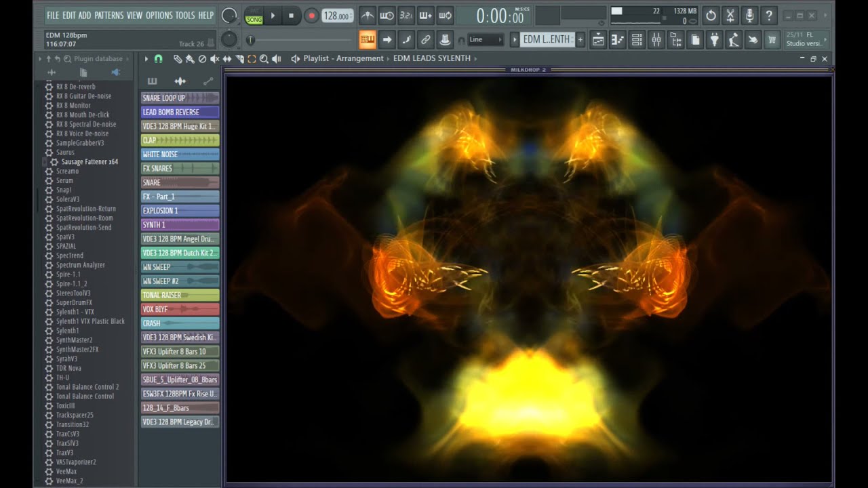The height and width of the screenshot is (488, 868).
Task: Select the playlist zoom tool
Action: point(264,59)
